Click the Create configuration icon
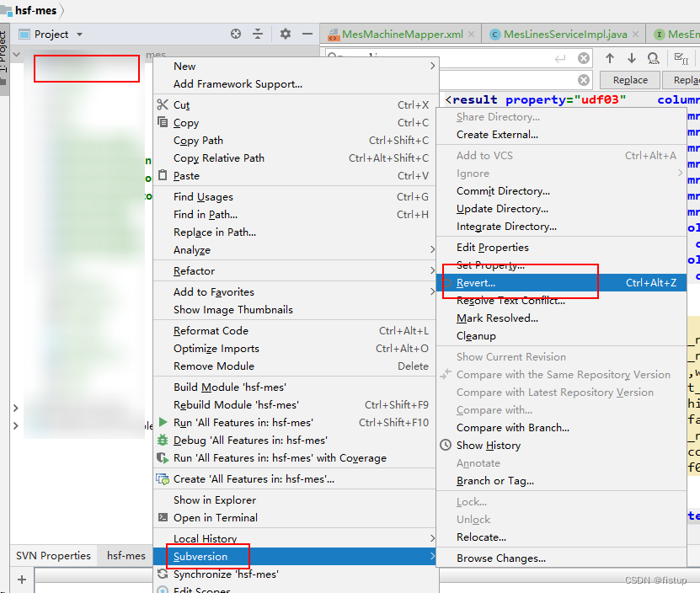The height and width of the screenshot is (593, 700). coord(163,479)
